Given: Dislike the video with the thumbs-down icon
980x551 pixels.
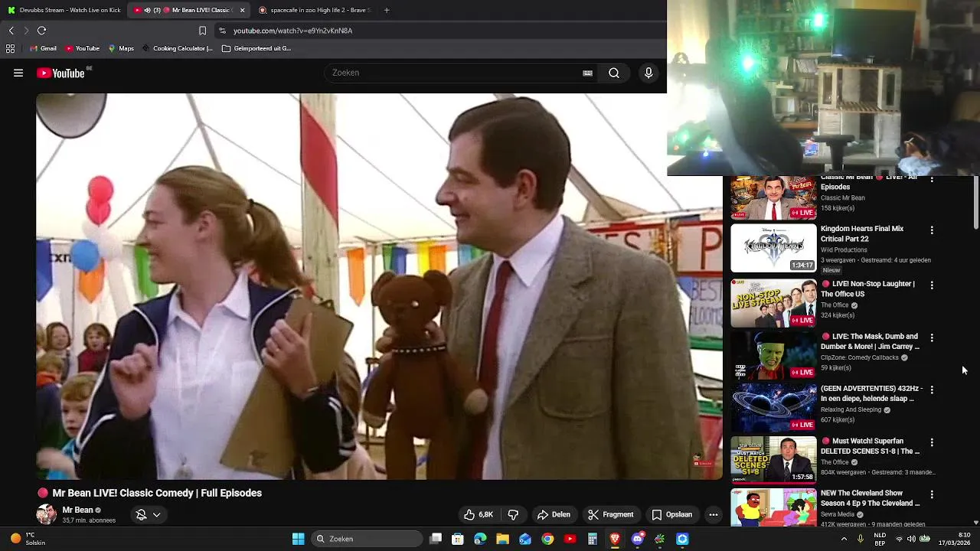Looking at the screenshot, I should pyautogui.click(x=513, y=514).
